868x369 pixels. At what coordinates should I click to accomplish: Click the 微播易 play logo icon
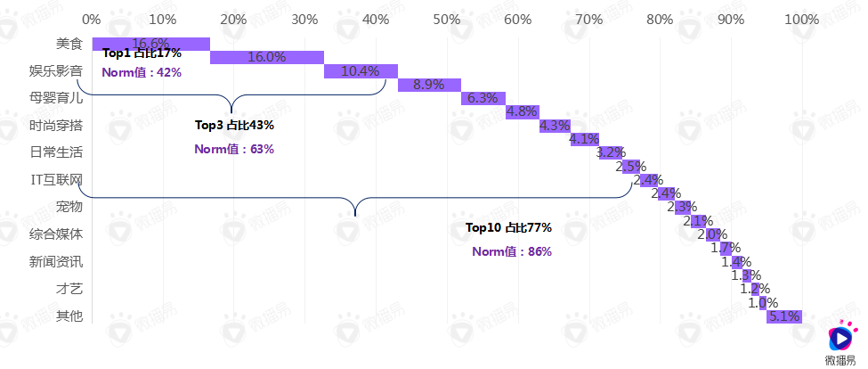[840, 337]
